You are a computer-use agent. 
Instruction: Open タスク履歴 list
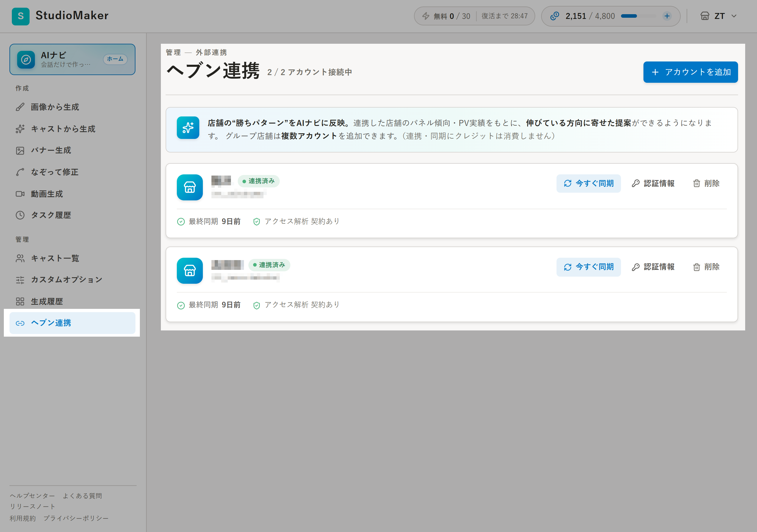pyautogui.click(x=72, y=215)
